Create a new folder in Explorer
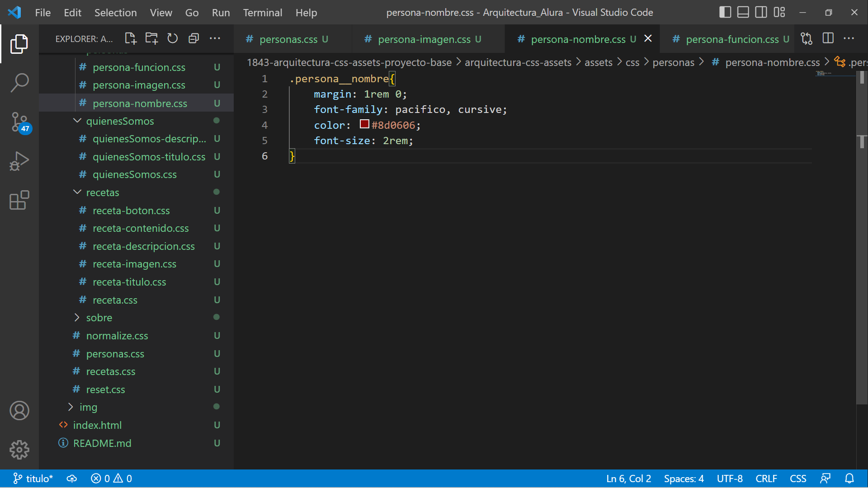868x488 pixels. coord(151,39)
